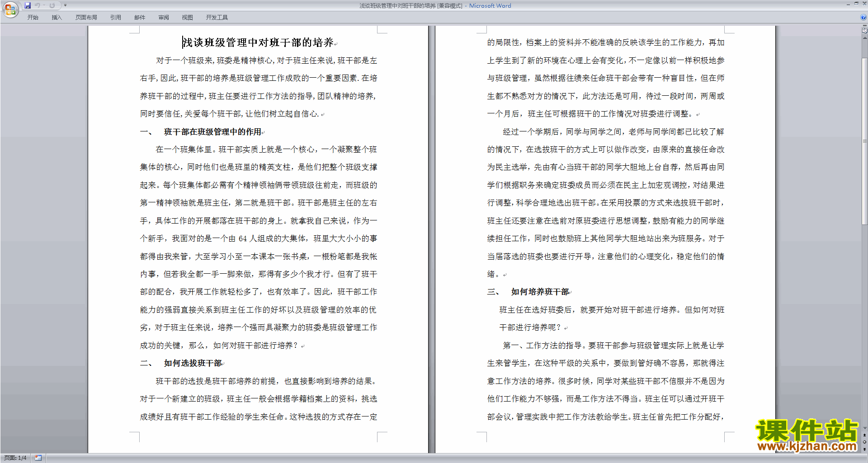Image resolution: width=868 pixels, height=463 pixels.
Task: Open the 插入 ribbon tab
Action: click(57, 18)
